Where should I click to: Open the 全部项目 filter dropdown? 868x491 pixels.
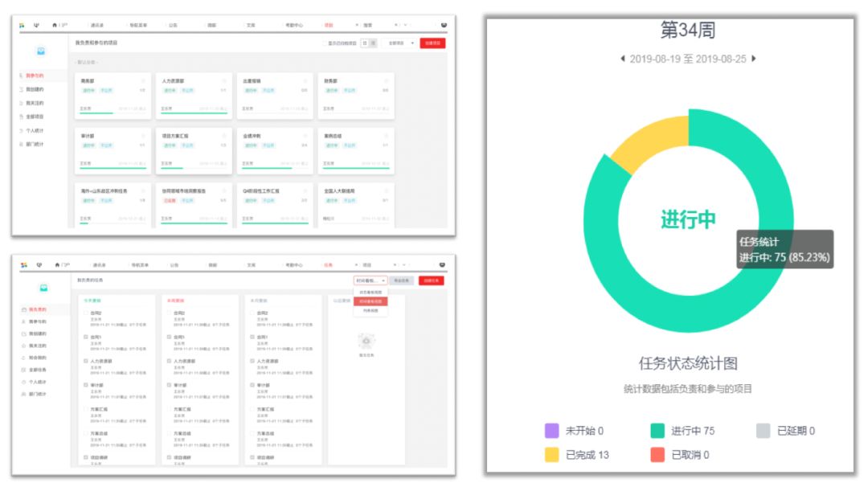[399, 43]
